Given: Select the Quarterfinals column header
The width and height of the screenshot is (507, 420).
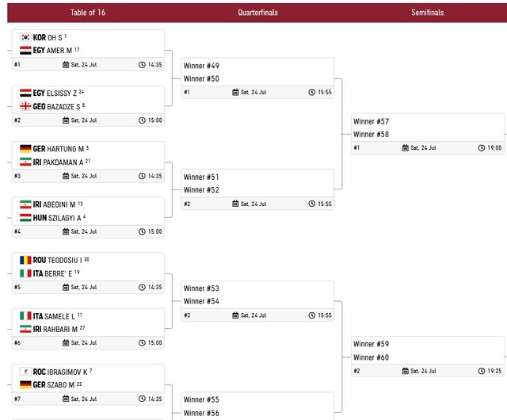Looking at the screenshot, I should tap(257, 13).
